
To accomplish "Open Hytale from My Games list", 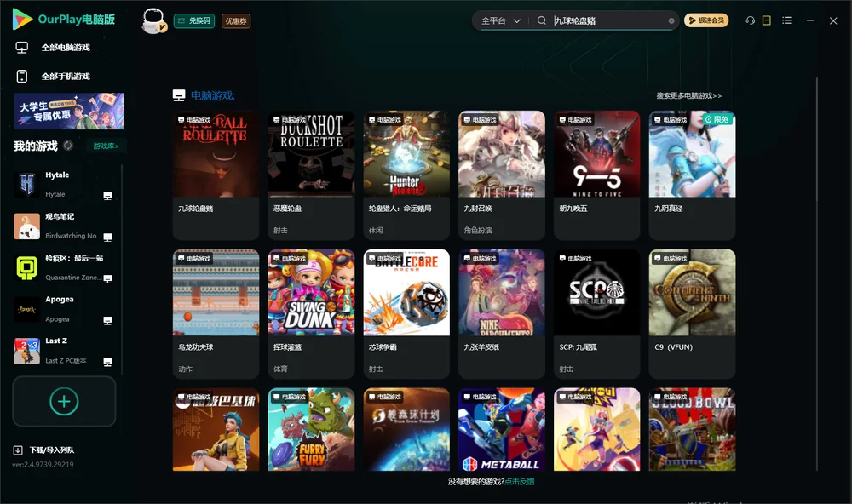I will point(65,185).
